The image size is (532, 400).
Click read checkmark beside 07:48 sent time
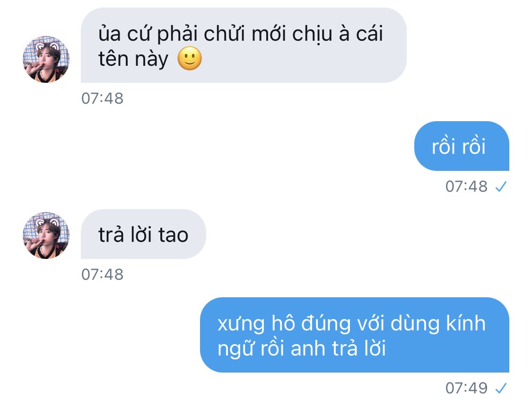pos(501,187)
